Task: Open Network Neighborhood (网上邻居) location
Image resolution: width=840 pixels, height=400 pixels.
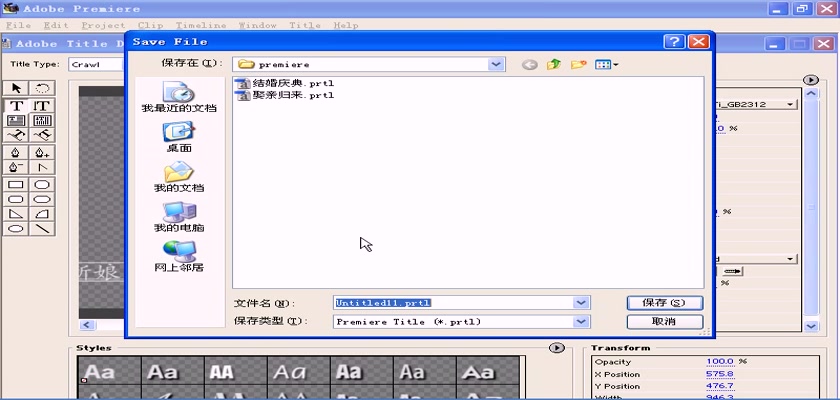Action: coord(179,256)
